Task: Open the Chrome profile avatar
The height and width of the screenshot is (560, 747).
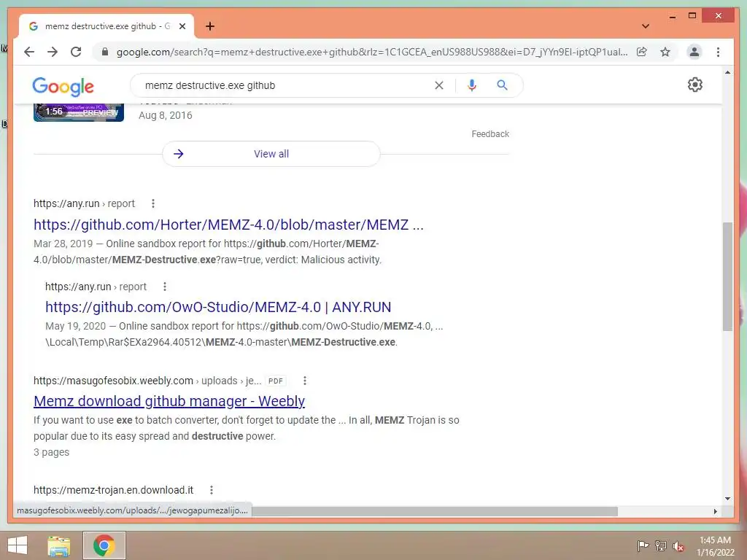Action: pos(694,52)
